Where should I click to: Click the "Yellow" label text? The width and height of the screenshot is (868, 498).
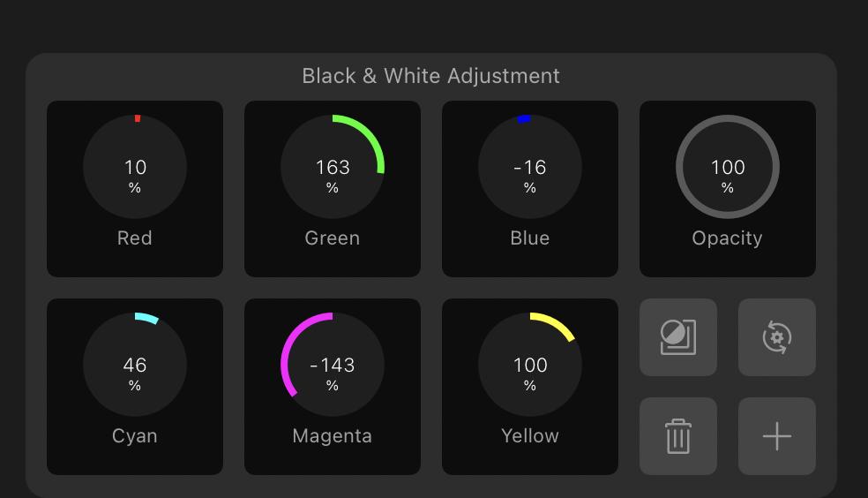pyautogui.click(x=530, y=436)
